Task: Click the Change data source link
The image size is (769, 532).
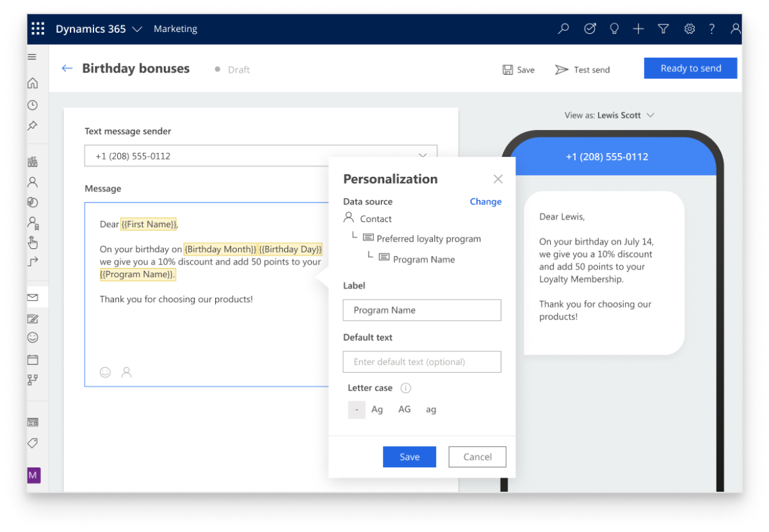Action: click(485, 202)
